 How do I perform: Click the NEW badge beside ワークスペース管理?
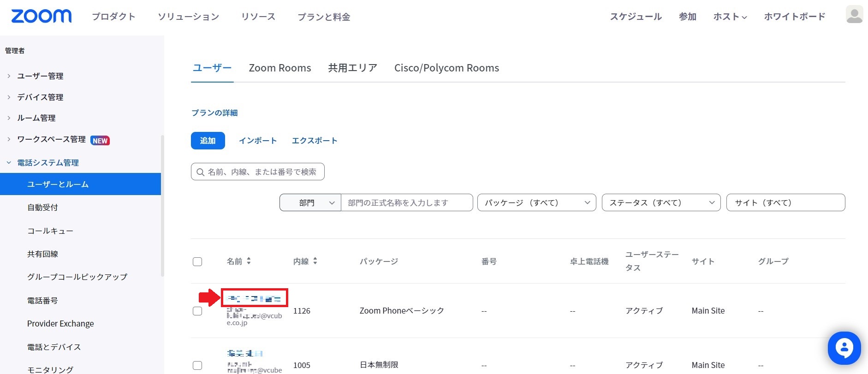(100, 141)
